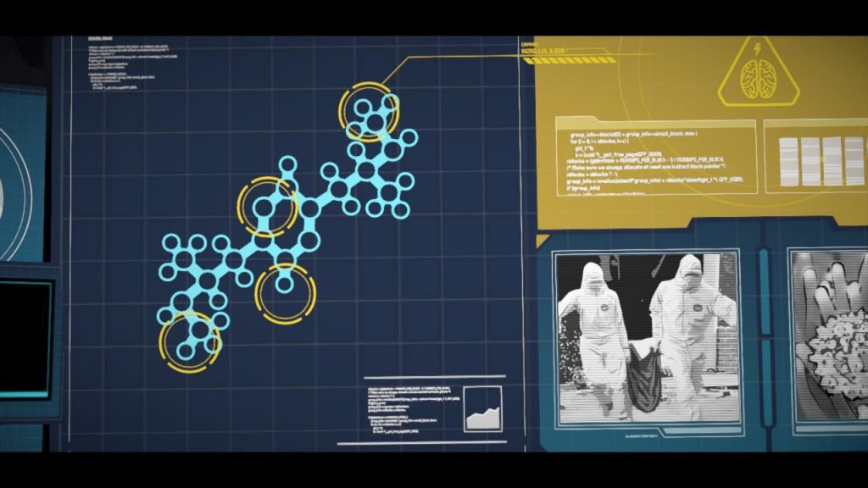The width and height of the screenshot is (868, 488).
Task: Click the header label above yellow panel
Action: point(542,48)
